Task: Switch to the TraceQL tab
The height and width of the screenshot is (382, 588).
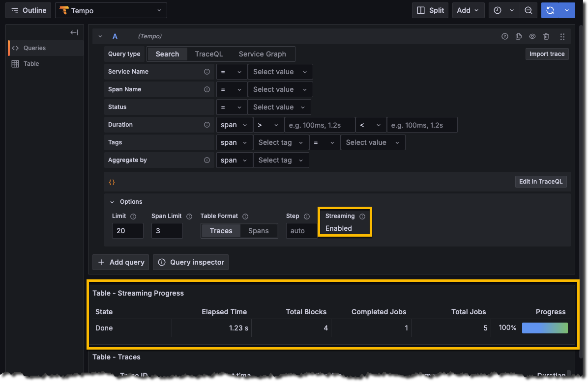Action: [x=208, y=54]
